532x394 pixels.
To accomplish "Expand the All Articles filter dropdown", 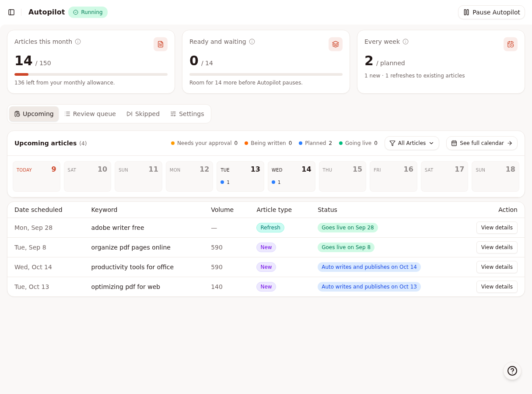I will coord(412,143).
